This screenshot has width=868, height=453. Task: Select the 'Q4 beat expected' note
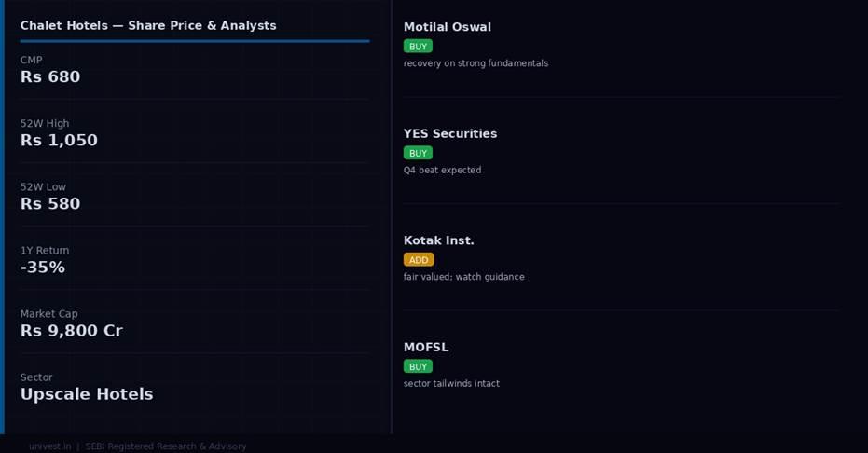point(442,170)
